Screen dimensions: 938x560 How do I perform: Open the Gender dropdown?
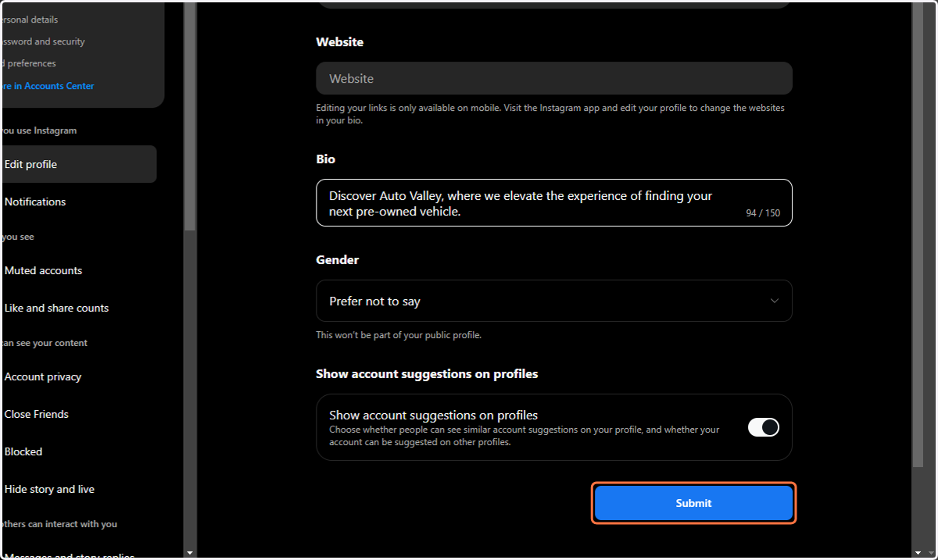[553, 301]
